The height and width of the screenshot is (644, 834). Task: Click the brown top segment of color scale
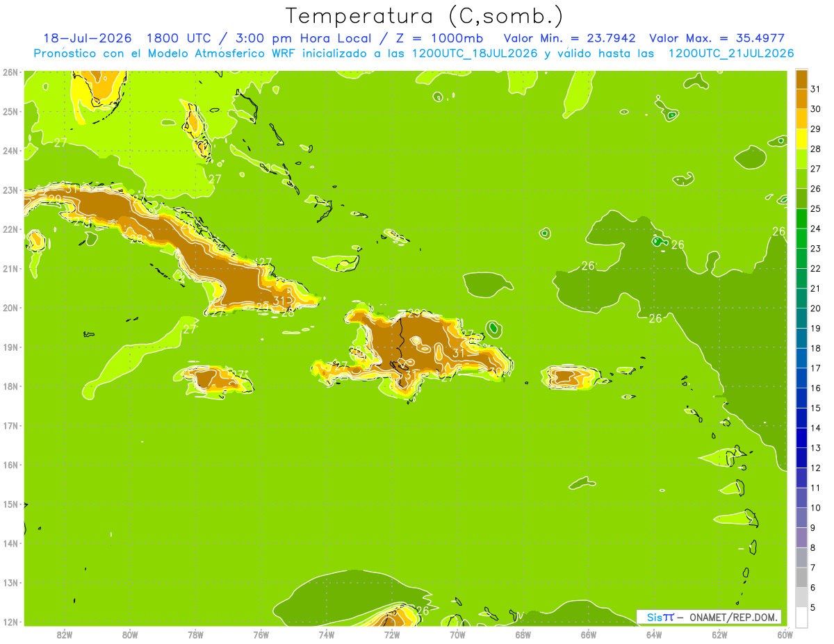pos(801,79)
